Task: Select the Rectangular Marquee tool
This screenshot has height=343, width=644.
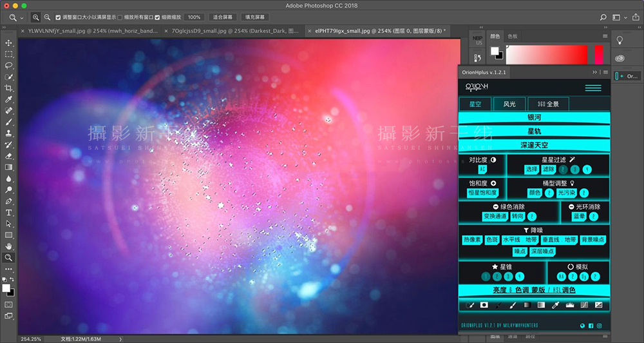Action: tap(8, 54)
